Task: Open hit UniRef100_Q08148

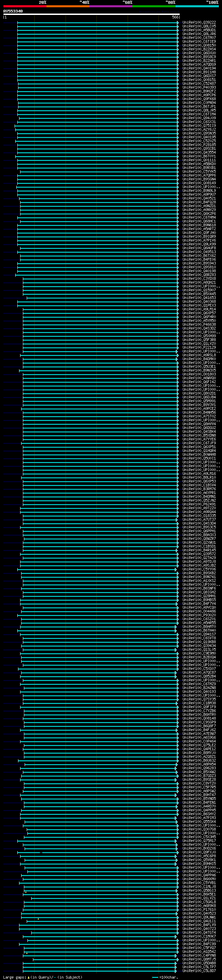Action: click(x=199, y=718)
